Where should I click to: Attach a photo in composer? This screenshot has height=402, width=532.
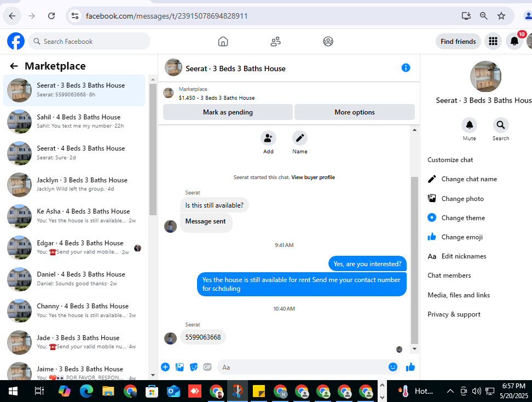tap(180, 367)
